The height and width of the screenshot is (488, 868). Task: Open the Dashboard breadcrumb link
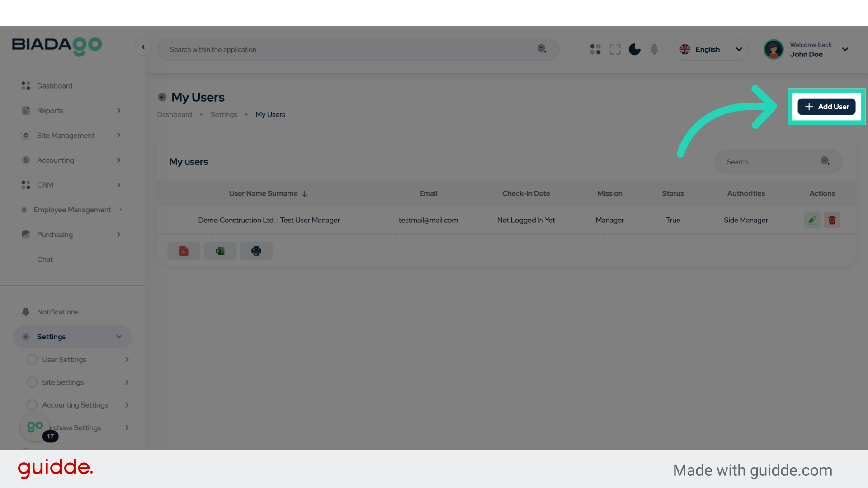pos(174,114)
